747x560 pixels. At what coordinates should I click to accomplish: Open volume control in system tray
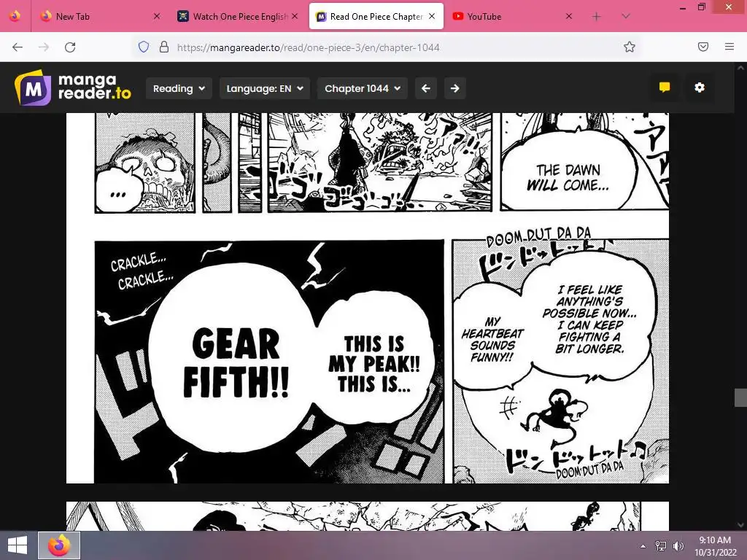point(678,546)
